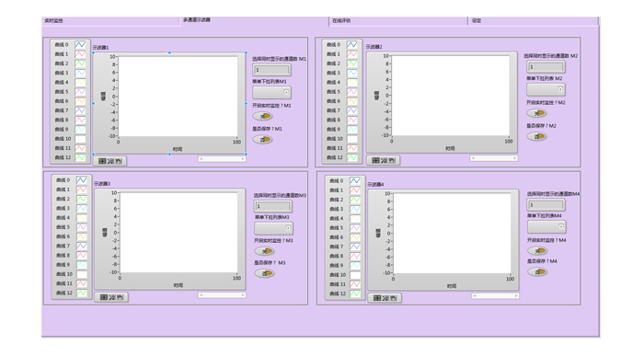644x357 pixels.
Task: Click 曲线 1 plot icon in 示波器1 legend
Action: coord(80,53)
